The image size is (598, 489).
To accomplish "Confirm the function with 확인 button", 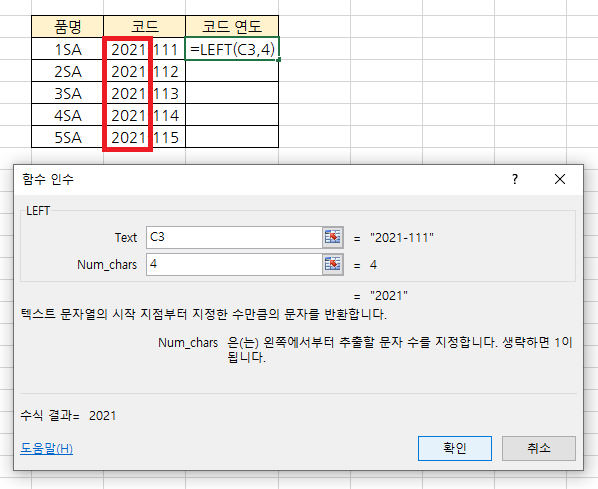I will point(455,448).
